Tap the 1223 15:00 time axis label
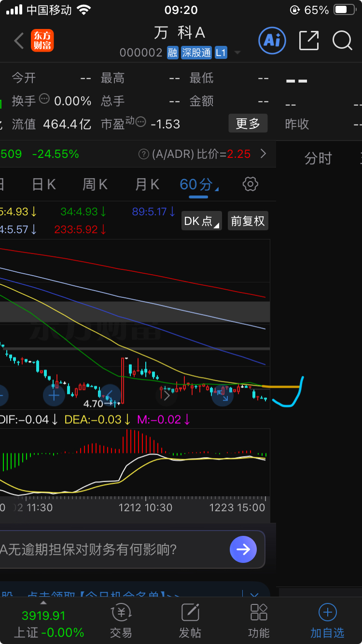The width and height of the screenshot is (362, 644). [x=237, y=508]
